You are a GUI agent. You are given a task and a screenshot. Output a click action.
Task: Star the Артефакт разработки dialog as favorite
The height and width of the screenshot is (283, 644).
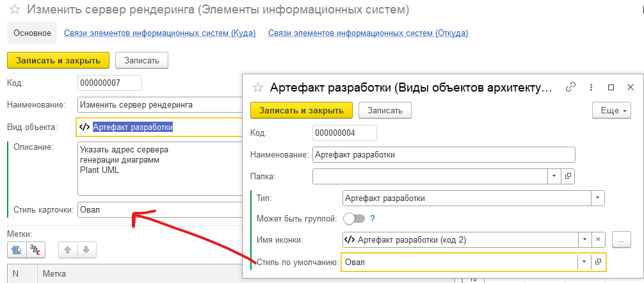click(258, 88)
